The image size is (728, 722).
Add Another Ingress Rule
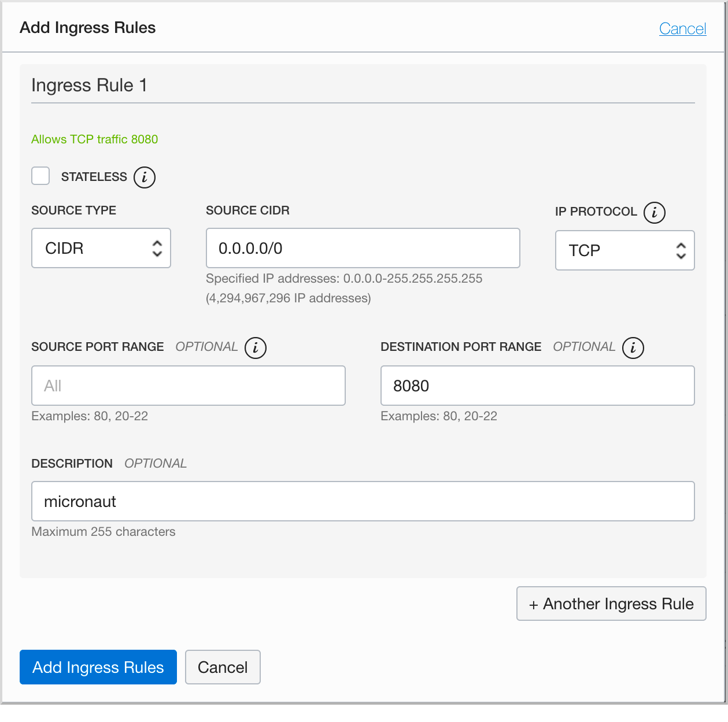(x=611, y=603)
